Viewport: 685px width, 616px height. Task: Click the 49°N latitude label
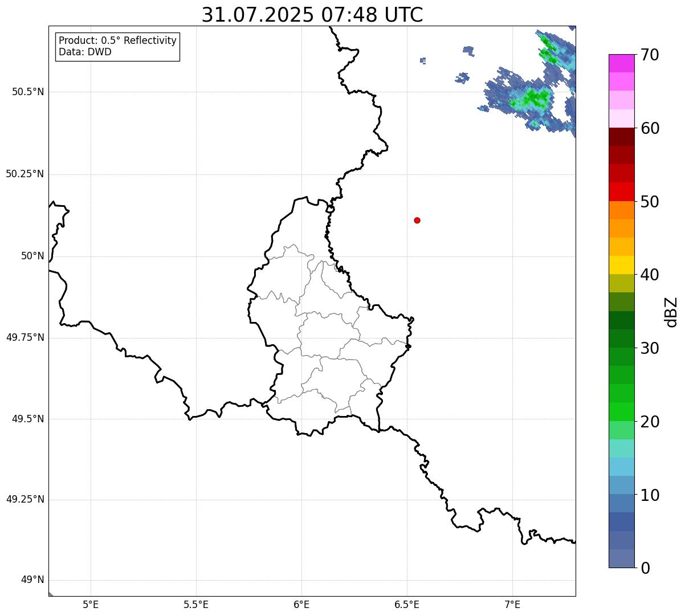[32, 580]
